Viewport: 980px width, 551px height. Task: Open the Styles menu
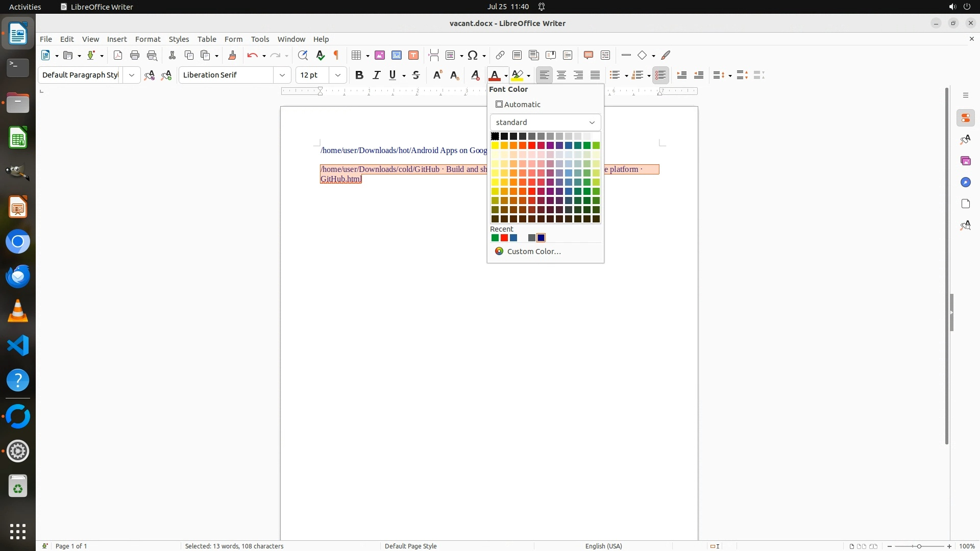pyautogui.click(x=179, y=39)
